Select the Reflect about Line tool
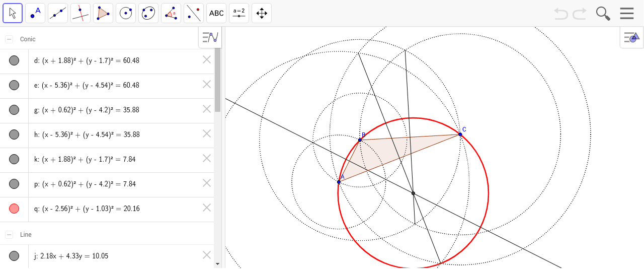This screenshot has height=269, width=644. [x=194, y=13]
